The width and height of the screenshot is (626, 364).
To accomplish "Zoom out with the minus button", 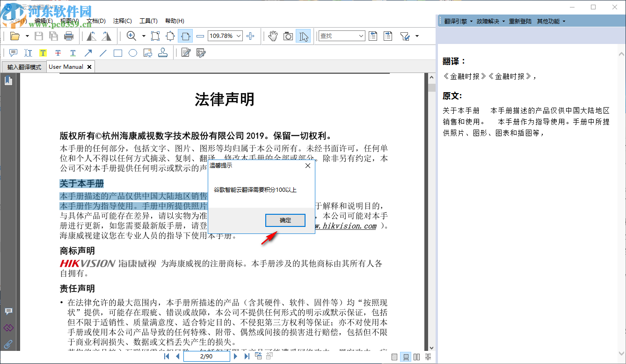I will (x=200, y=36).
